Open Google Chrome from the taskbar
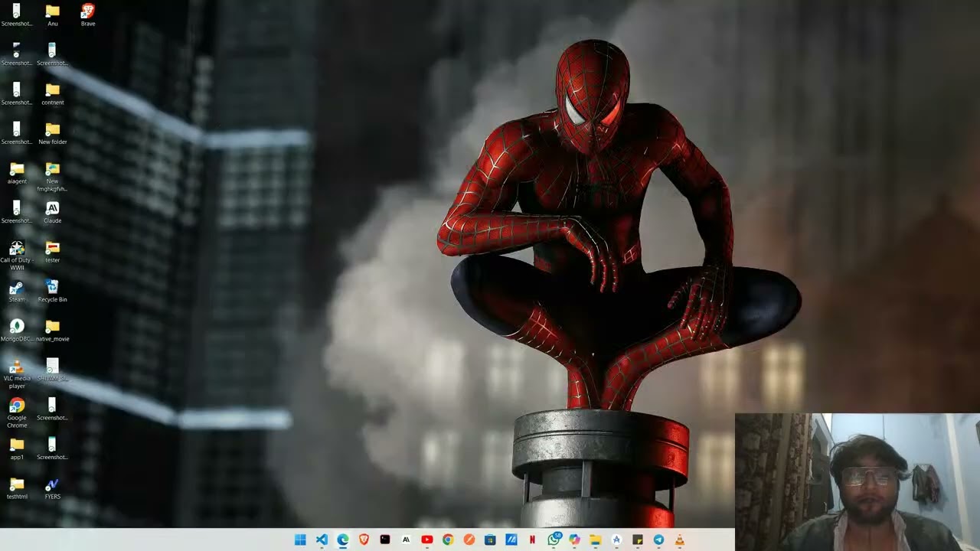Viewport: 980px width, 551px height. pyautogui.click(x=448, y=540)
